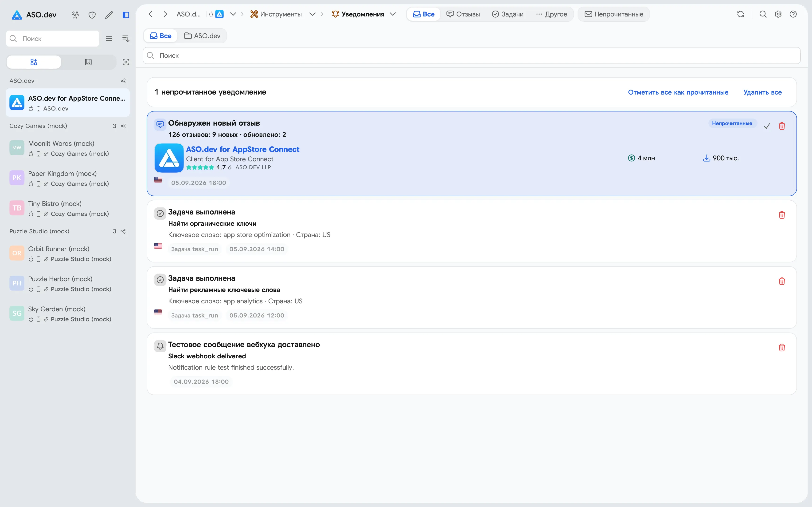Image resolution: width=812 pixels, height=507 pixels.
Task: Open the sidebar list view options icon
Action: [x=109, y=39]
